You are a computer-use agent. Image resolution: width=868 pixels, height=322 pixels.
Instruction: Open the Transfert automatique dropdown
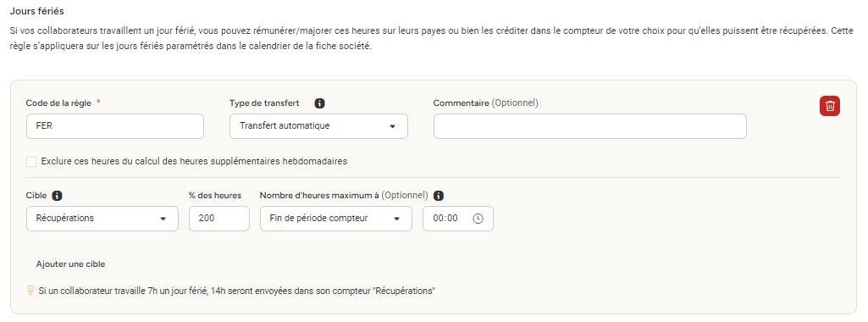(x=319, y=125)
